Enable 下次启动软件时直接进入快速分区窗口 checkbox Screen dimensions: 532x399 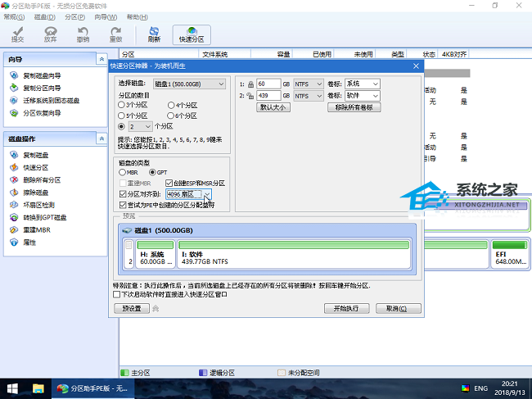click(117, 293)
